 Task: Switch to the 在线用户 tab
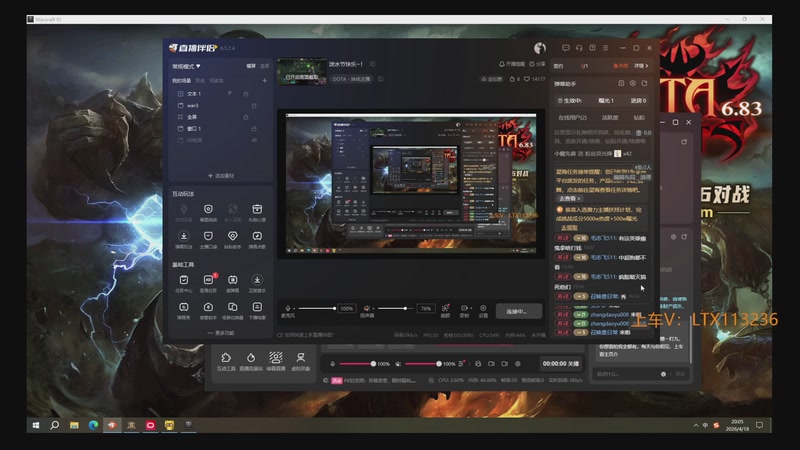click(x=572, y=118)
